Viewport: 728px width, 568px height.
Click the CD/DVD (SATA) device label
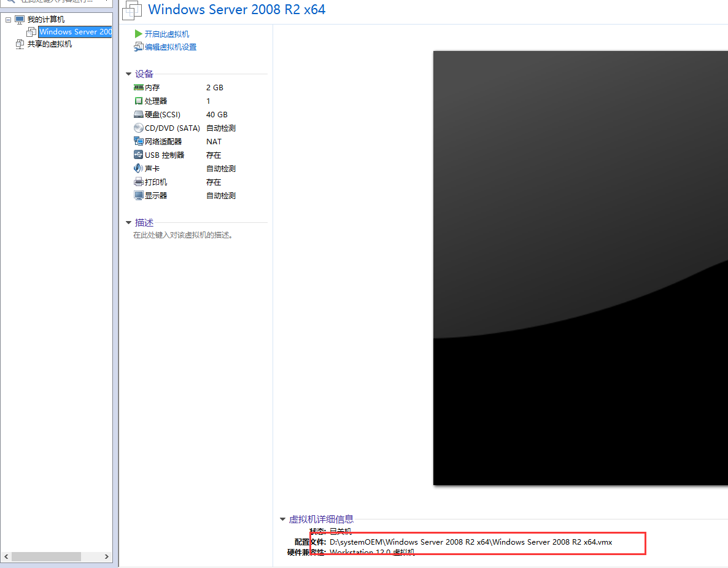172,128
